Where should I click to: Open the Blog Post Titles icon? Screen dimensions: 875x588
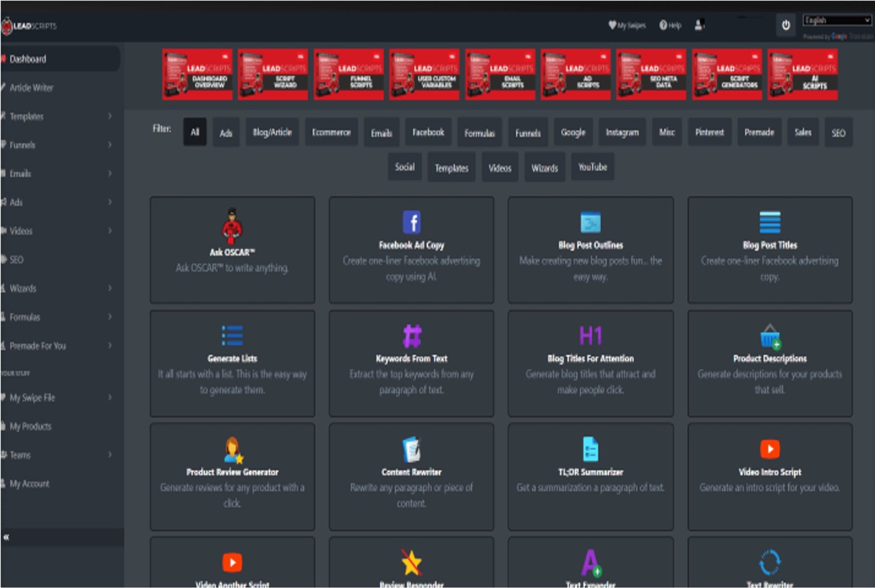pyautogui.click(x=769, y=222)
